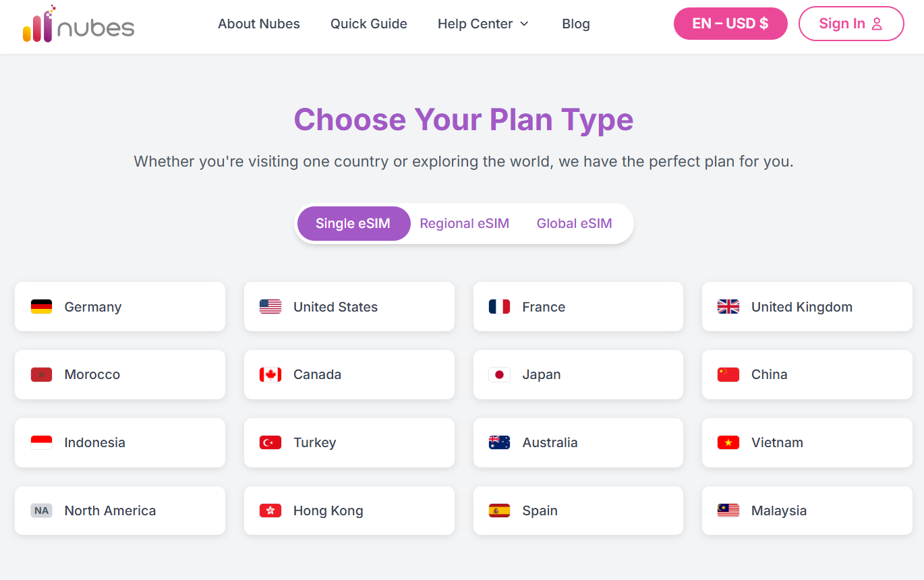Open the Quick Guide page

click(368, 24)
